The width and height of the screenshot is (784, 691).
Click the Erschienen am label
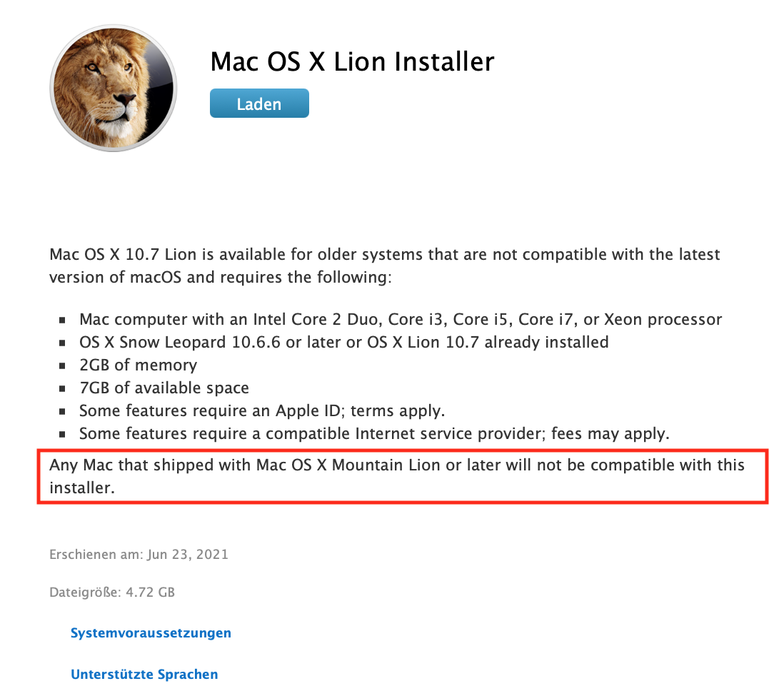96,555
